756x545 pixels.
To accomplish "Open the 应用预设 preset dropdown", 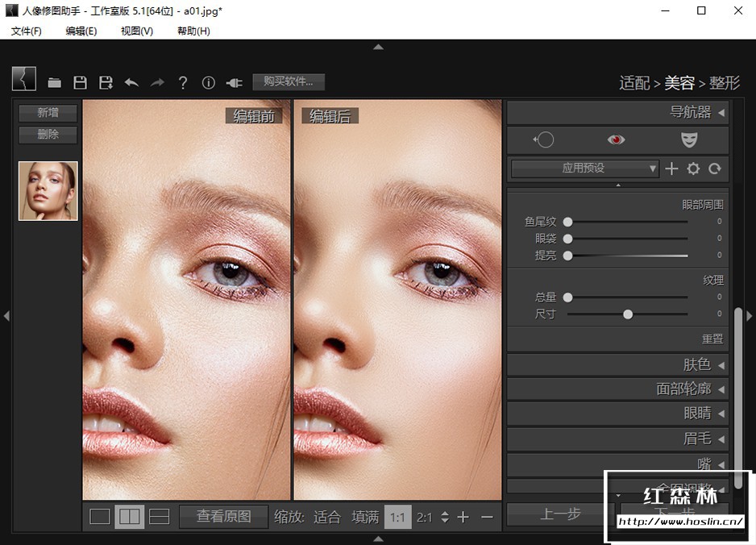I will pos(585,168).
